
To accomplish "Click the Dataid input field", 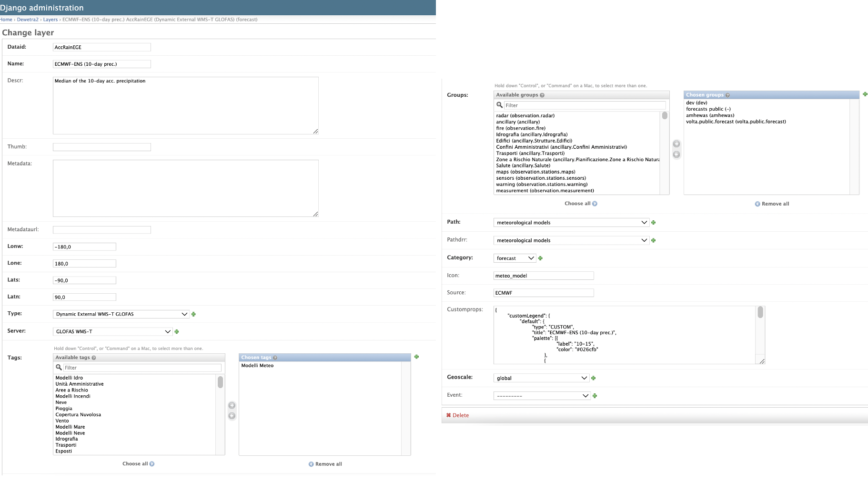I will 102,47.
